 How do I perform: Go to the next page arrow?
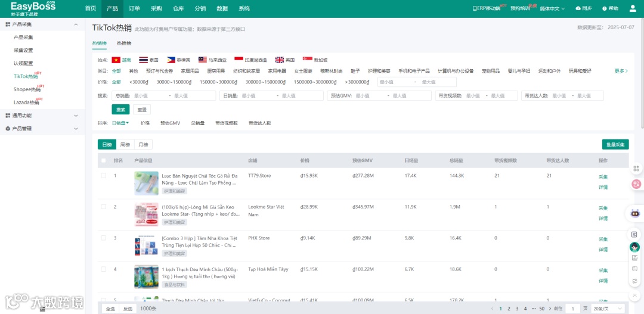point(550,308)
